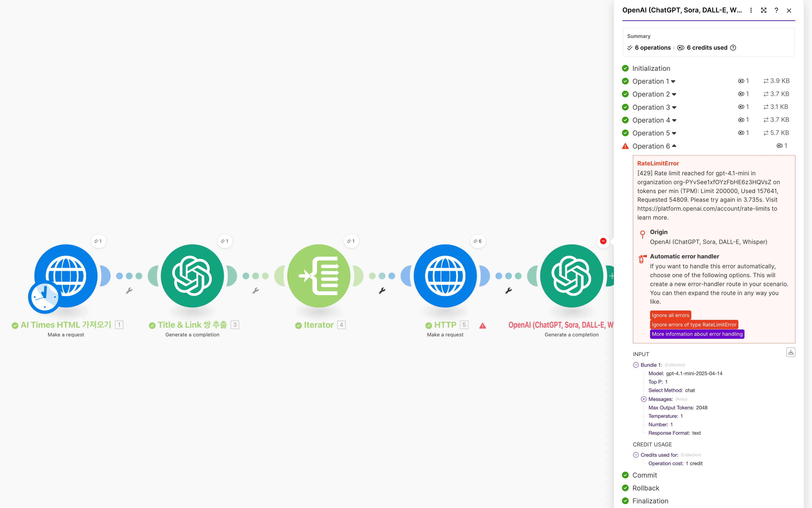Viewport: 812px width, 508px height.
Task: Collapse the Bundle 1 input tree
Action: pos(636,365)
